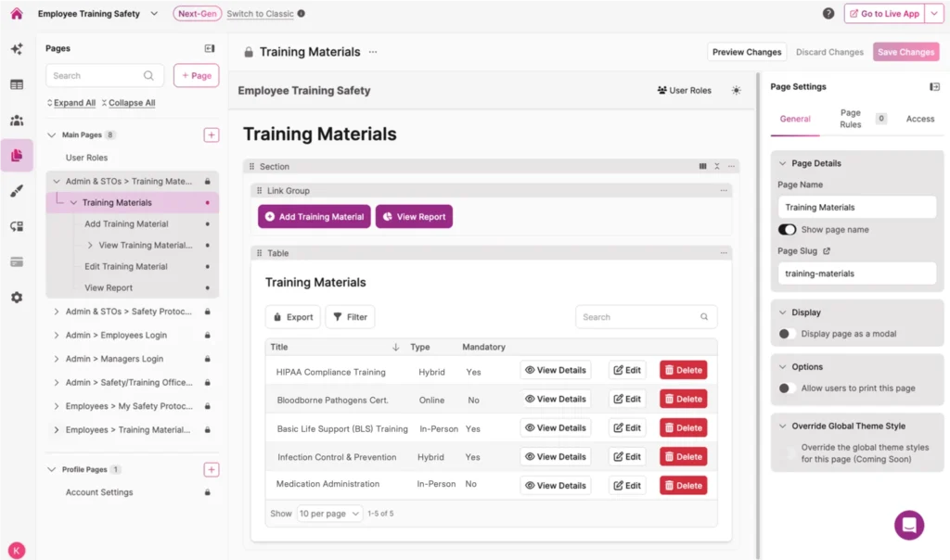Open the 10 per page dropdown

point(329,514)
